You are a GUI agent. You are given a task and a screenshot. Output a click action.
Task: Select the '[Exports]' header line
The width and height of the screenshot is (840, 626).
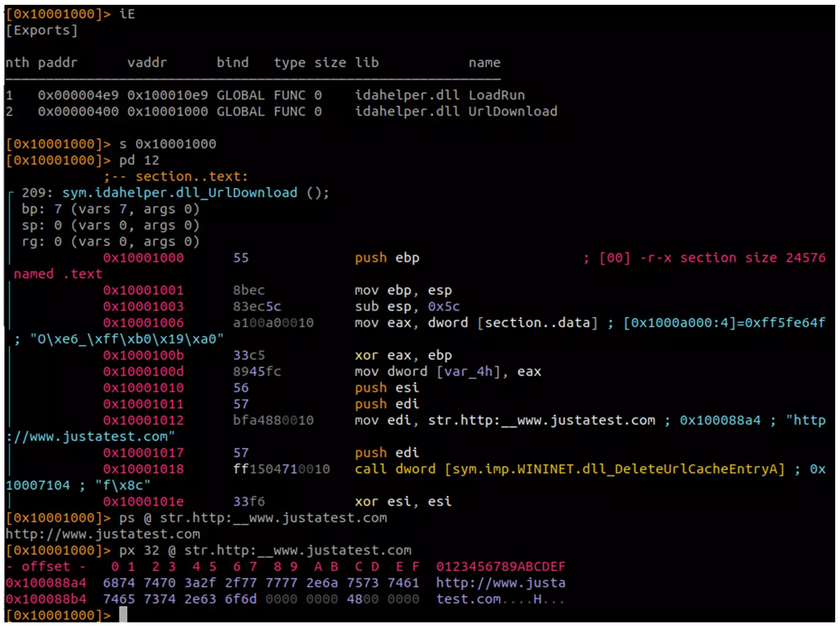coord(41,31)
